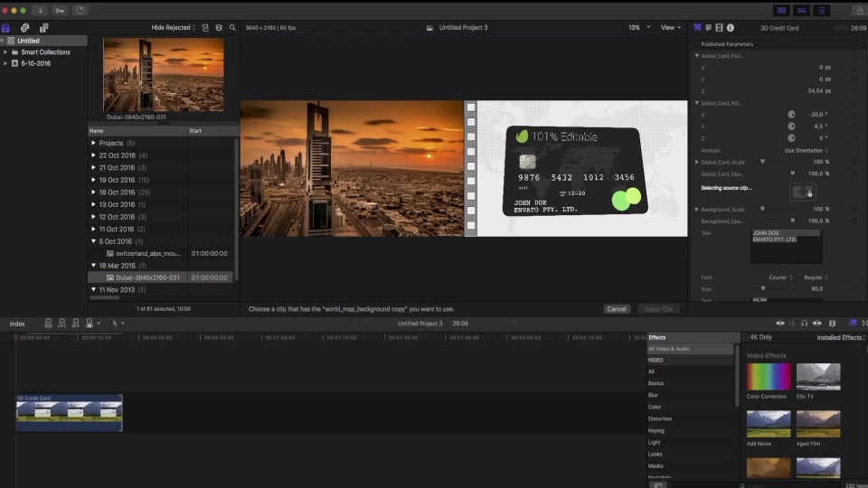Open the Video inspector filmstrip icon
This screenshot has height=488, width=868.
tap(719, 28)
